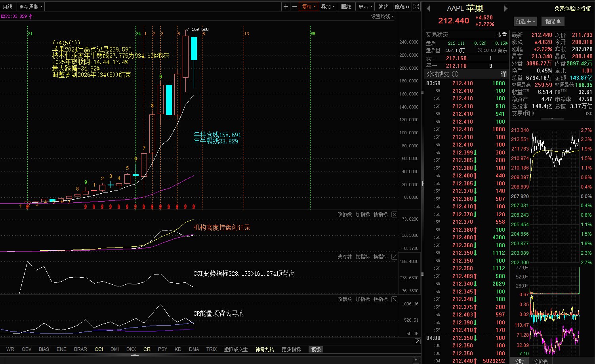Open the 复权 dropdown
The image size is (595, 364).
309,7
